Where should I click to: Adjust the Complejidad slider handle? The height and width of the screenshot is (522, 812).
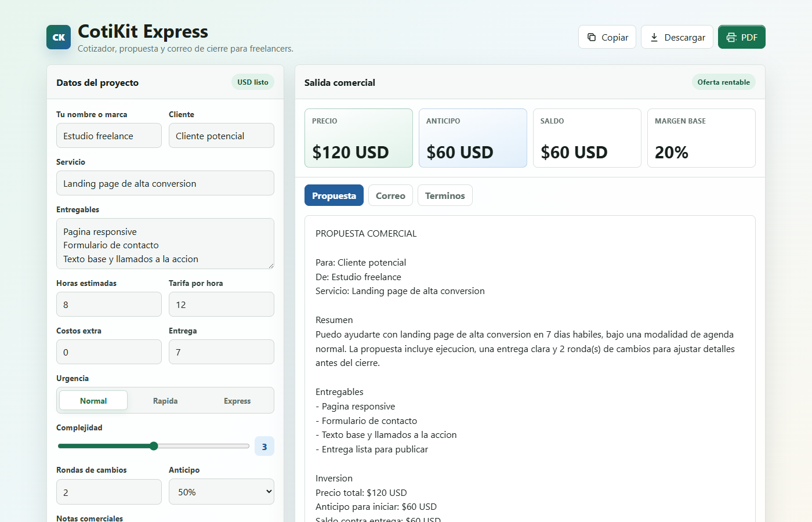(x=154, y=446)
